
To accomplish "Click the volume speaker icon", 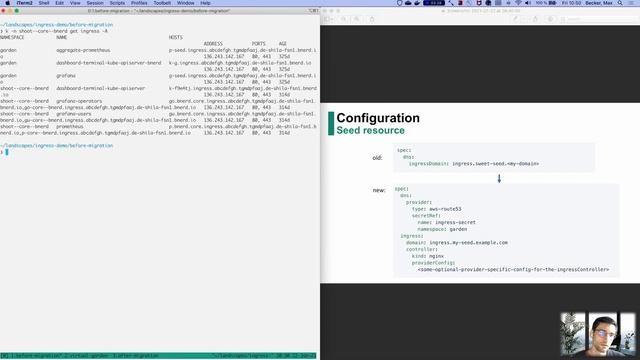I will (x=528, y=3).
